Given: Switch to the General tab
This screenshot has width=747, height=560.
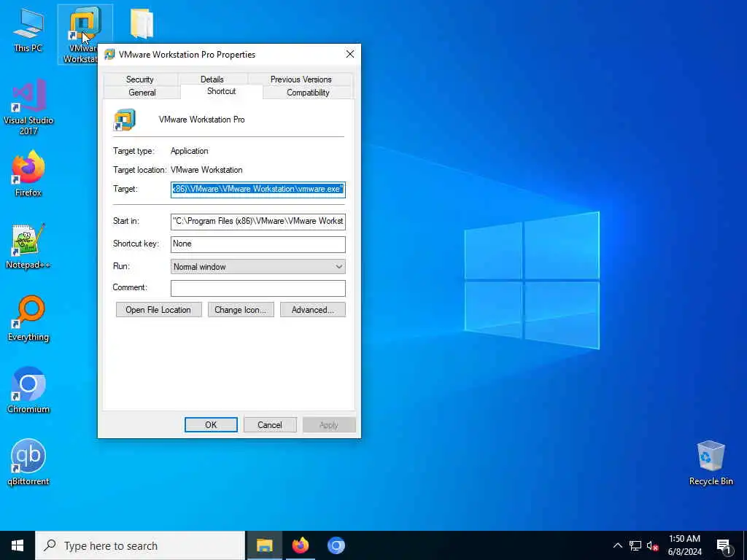Looking at the screenshot, I should (142, 93).
